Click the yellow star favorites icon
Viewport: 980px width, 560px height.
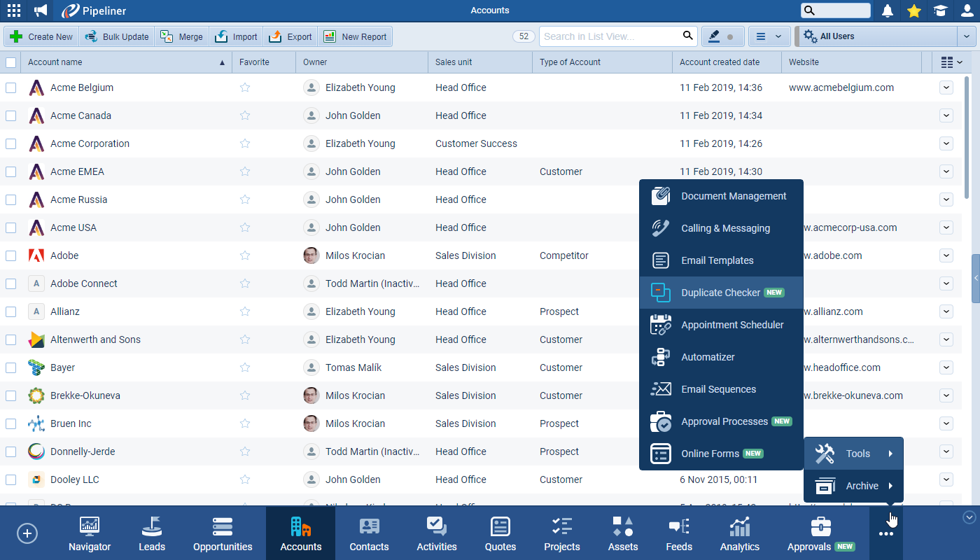(913, 10)
